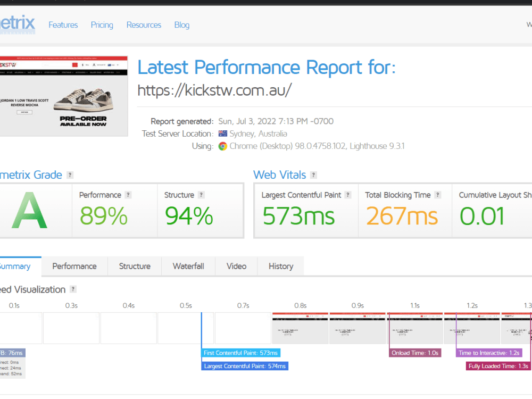Click First Contentful Paint 573ms marker
This screenshot has width=532, height=399.
pos(241,353)
